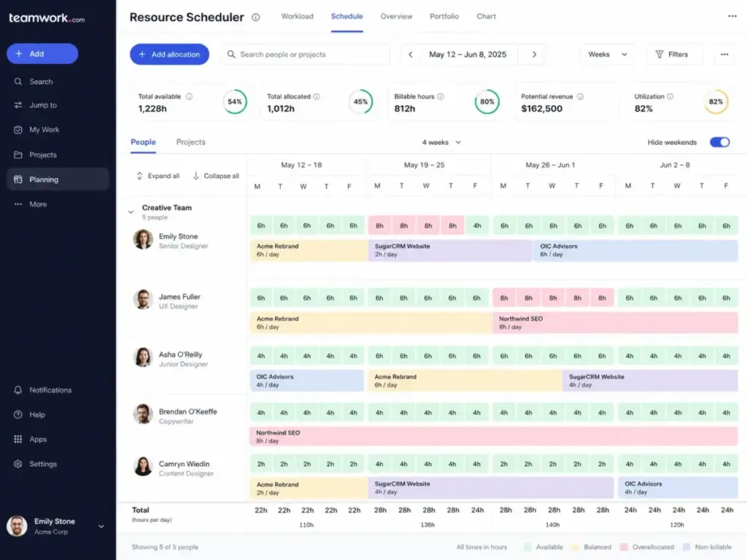Viewport: 747px width, 560px height.
Task: Click the 82% Utilization progress ring
Action: (x=716, y=101)
